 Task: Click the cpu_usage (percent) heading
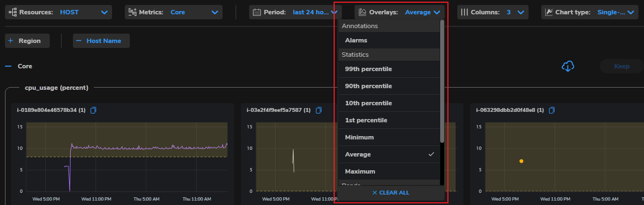coord(57,87)
